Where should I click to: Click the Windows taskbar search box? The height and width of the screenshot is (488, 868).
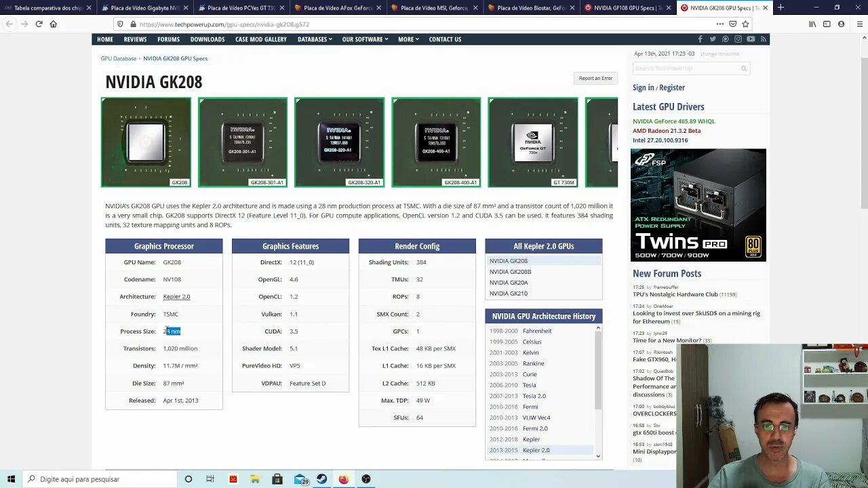[100, 479]
